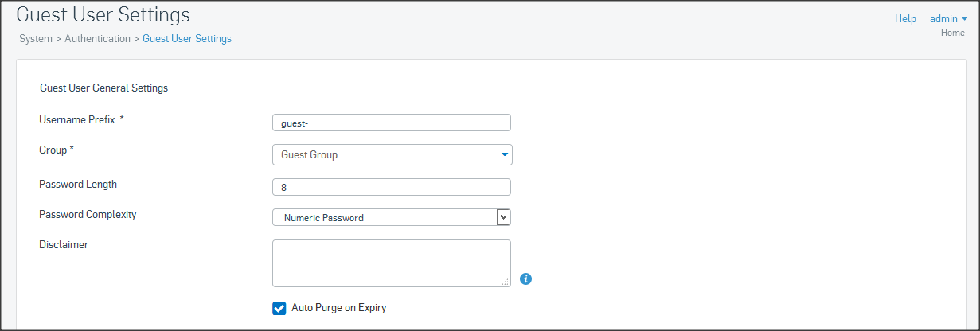Viewport: 980px width, 331px height.
Task: Click the Guest User Settings page title
Action: click(x=103, y=15)
